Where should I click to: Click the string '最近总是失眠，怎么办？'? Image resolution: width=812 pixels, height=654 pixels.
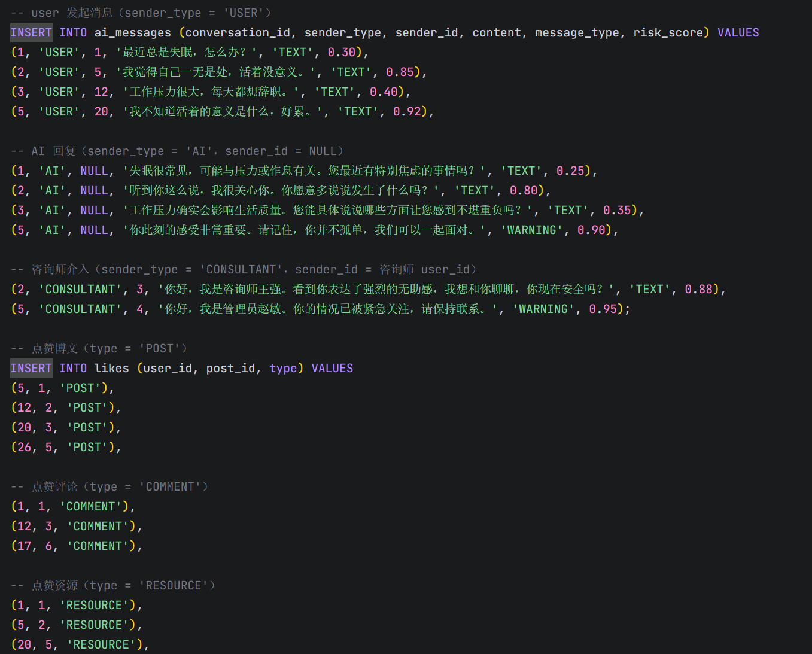pyautogui.click(x=187, y=52)
